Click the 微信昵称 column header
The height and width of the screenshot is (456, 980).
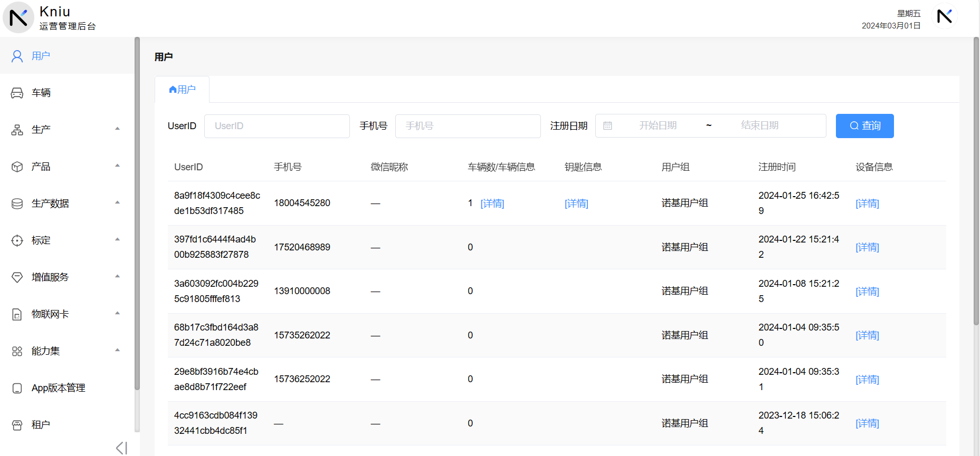[389, 167]
